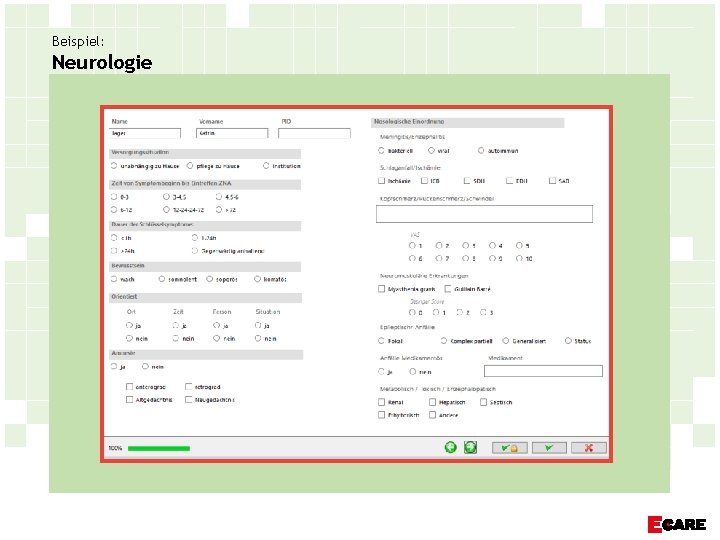
Task: Check the SAB checkbox
Action: click(x=552, y=181)
